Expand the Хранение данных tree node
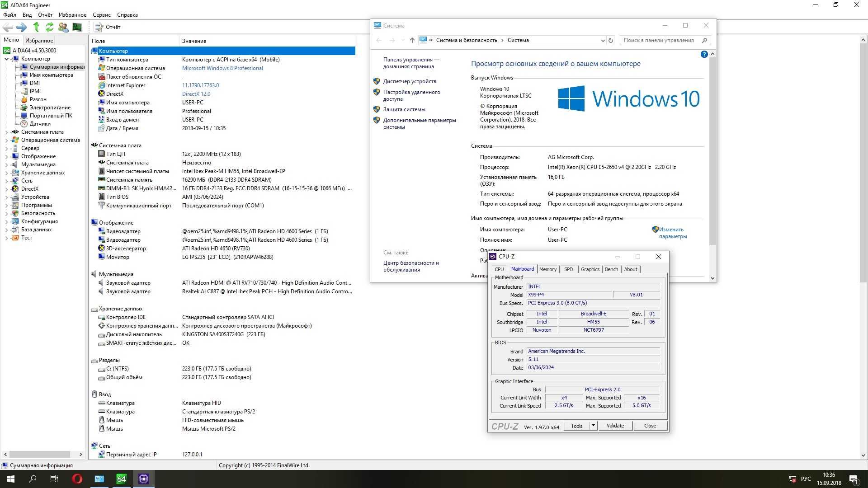The width and height of the screenshot is (868, 488). (x=6, y=173)
